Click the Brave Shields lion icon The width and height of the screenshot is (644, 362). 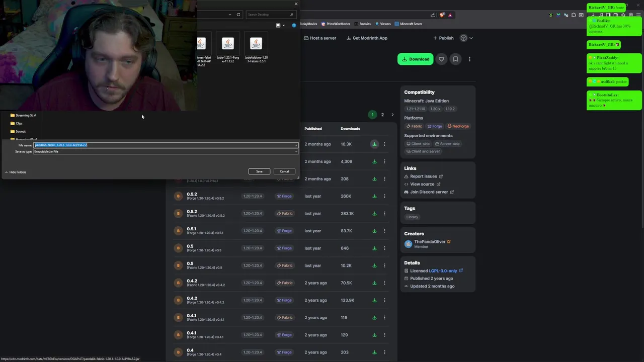click(x=442, y=15)
